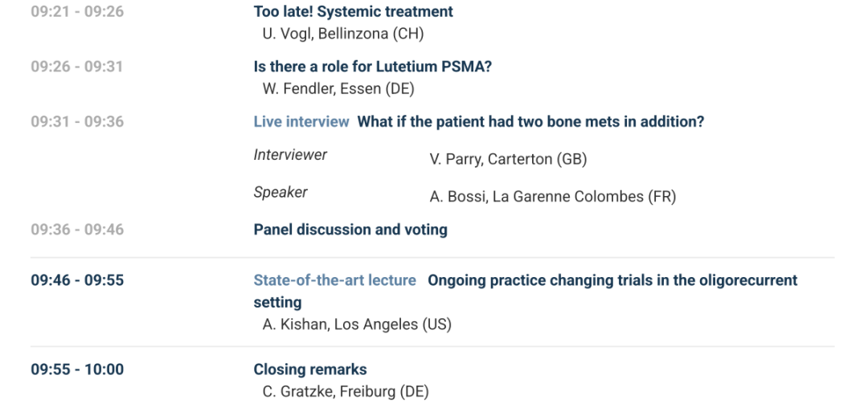Screen dimensions: 868x408
Task: Open the 'Too late! Systemic treatment' talk
Action: click(353, 12)
